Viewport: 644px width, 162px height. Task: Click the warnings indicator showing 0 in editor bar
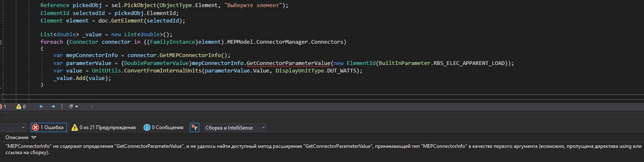(x=21, y=107)
